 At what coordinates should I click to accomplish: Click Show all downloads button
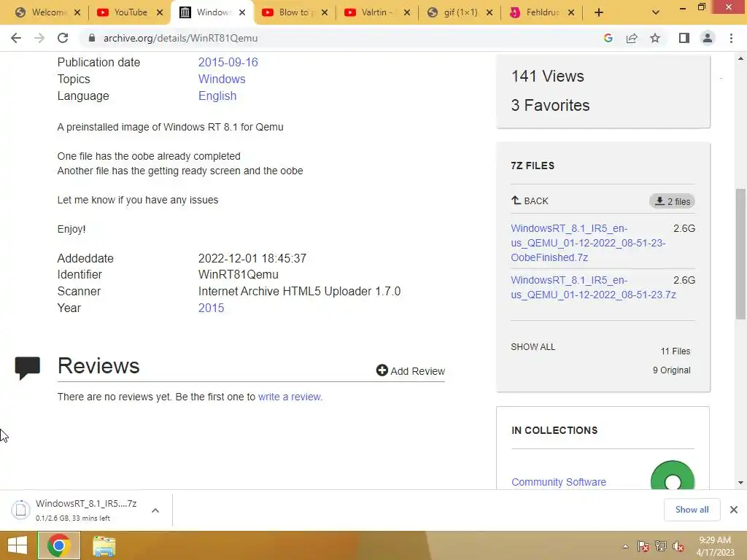692,510
